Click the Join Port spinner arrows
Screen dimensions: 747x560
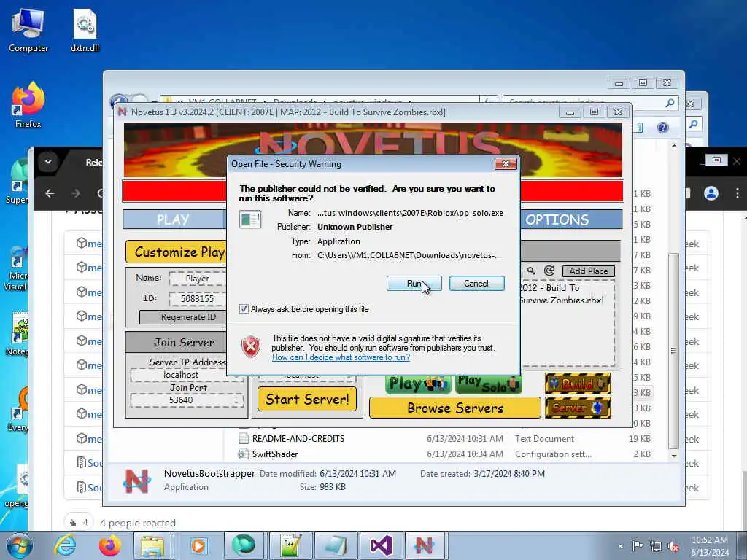237,400
